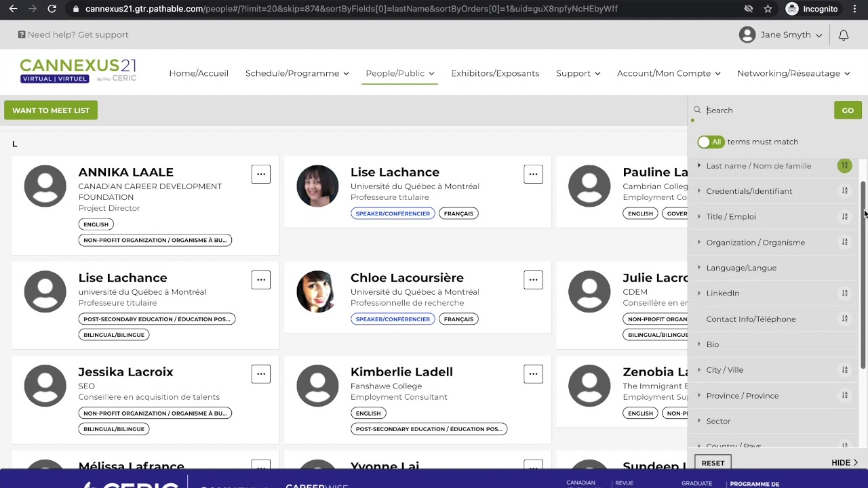Click the search magnifier icon
The height and width of the screenshot is (488, 868).
[x=697, y=110]
